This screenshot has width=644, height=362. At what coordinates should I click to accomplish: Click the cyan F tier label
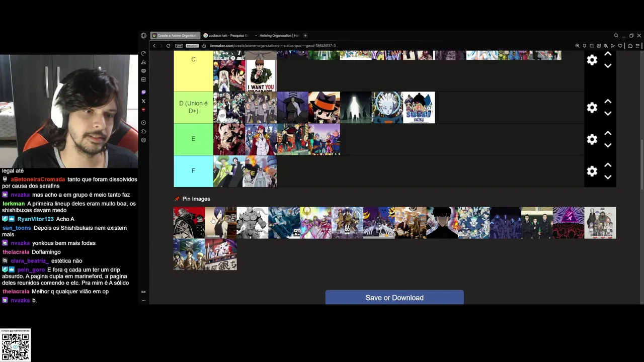click(x=193, y=171)
